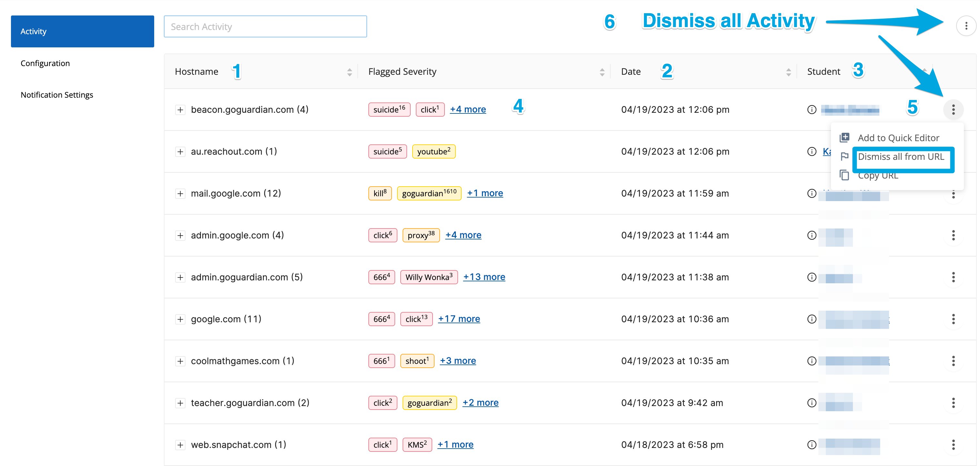Click the suicide tag in beacon.goguardian.com row
The width and height of the screenshot is (980, 466).
(389, 110)
